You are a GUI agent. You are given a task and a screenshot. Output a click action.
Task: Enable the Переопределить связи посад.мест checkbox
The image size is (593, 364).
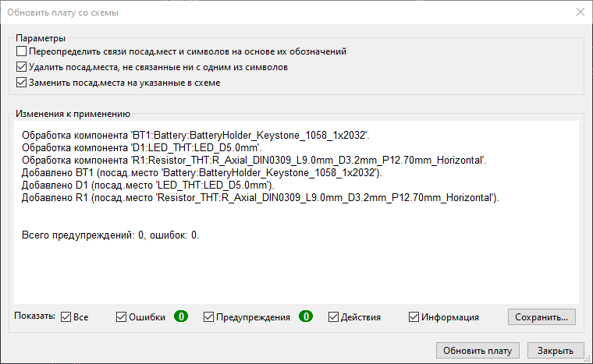pos(22,51)
